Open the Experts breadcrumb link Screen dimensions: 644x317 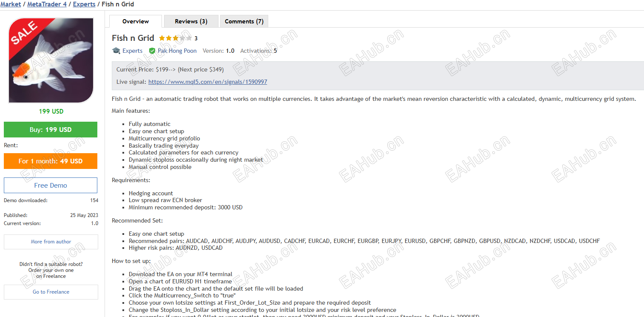pyautogui.click(x=84, y=4)
